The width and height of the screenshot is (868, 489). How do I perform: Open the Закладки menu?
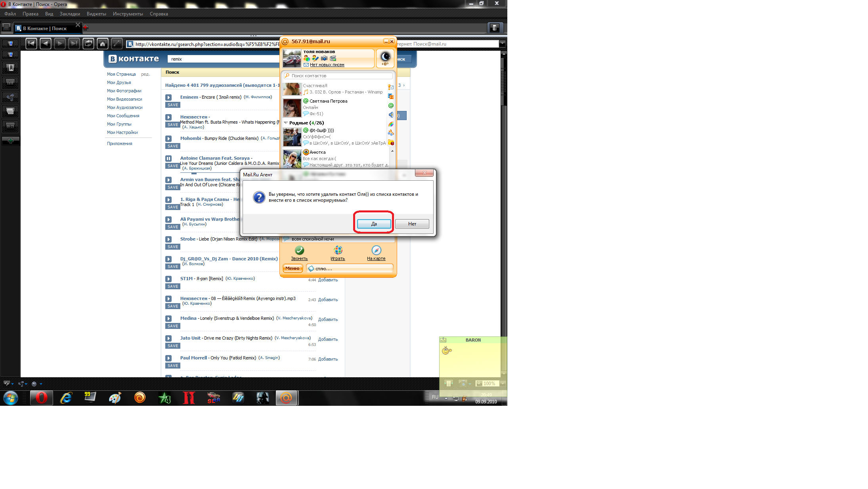click(x=70, y=14)
